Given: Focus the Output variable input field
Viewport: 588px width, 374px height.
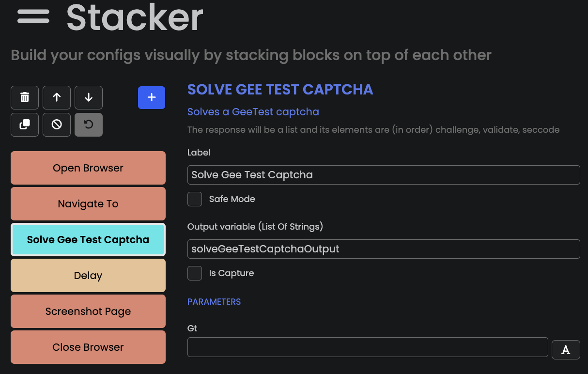Looking at the screenshot, I should point(384,249).
